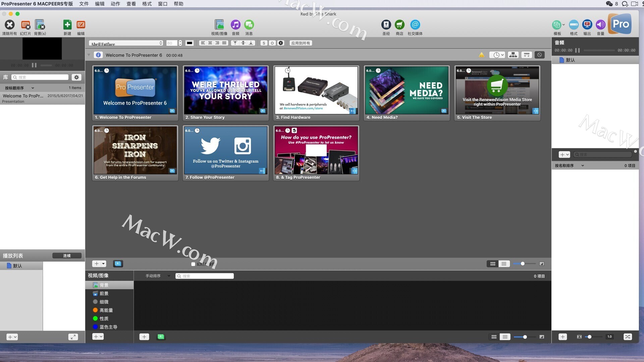Adjust the media bin thumbnail size slider

click(x=525, y=337)
